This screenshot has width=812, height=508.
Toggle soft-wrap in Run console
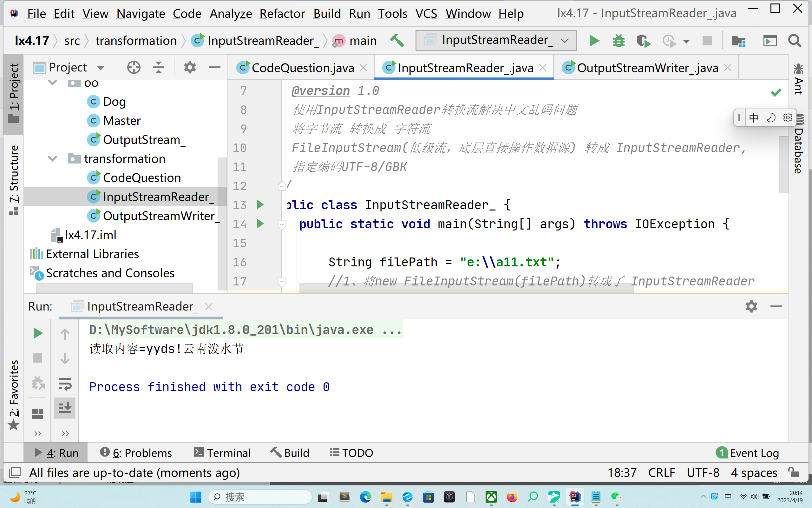[65, 384]
